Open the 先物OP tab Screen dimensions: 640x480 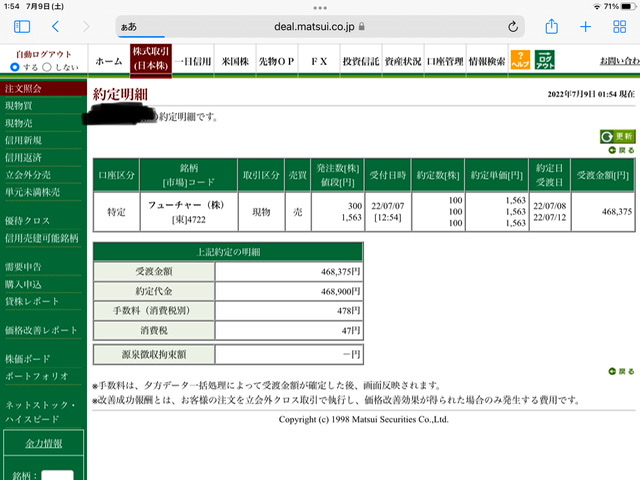[277, 61]
